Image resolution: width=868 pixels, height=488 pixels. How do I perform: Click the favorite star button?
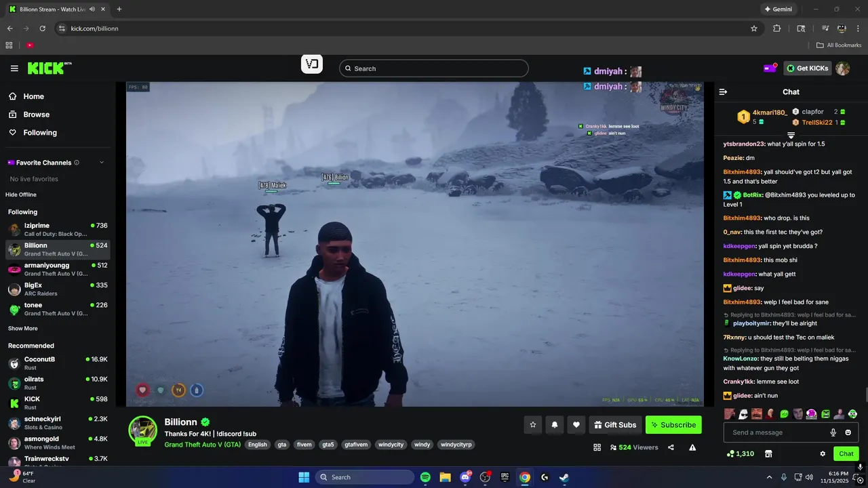533,425
